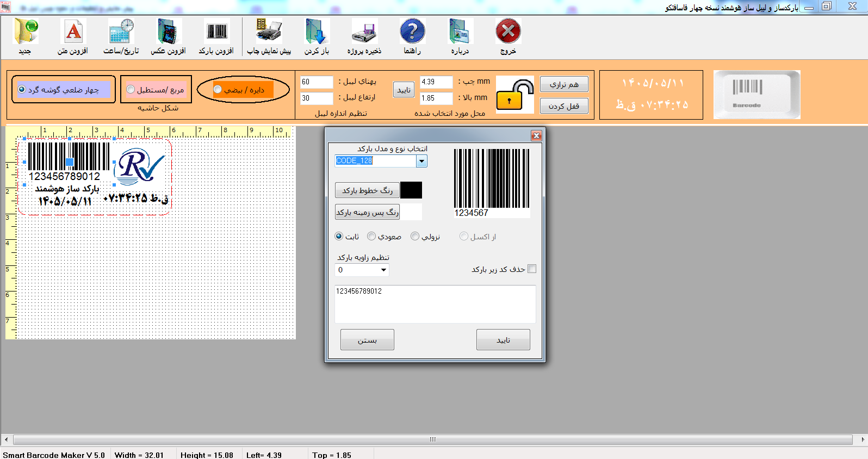
Task: Click the left scroll arrow of horizontal scrollbar
Action: (x=6, y=439)
